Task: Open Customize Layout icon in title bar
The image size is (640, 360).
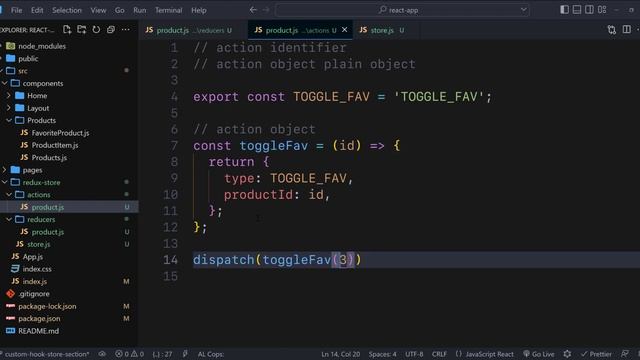Action: pos(602,9)
